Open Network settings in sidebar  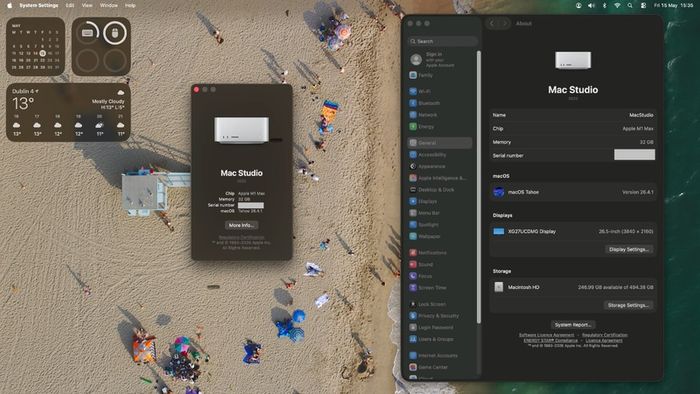[x=440, y=115]
